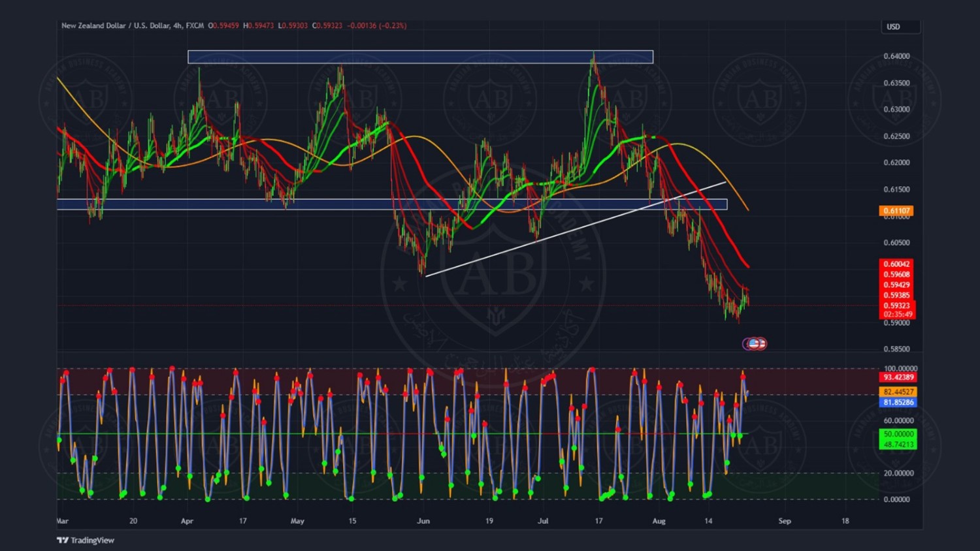Click the change value -0.00136 (-0.23%)
Image resolution: width=980 pixels, height=551 pixels.
click(x=376, y=25)
